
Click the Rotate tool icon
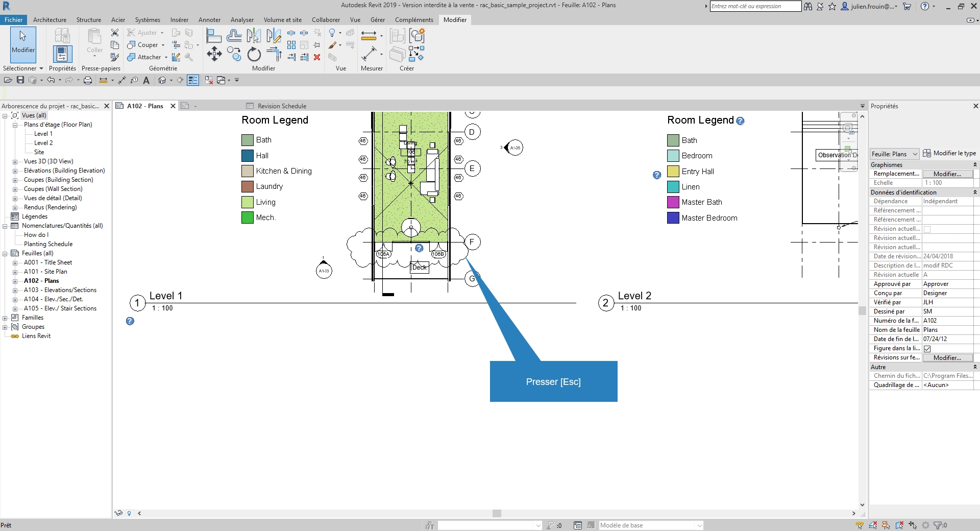254,54
